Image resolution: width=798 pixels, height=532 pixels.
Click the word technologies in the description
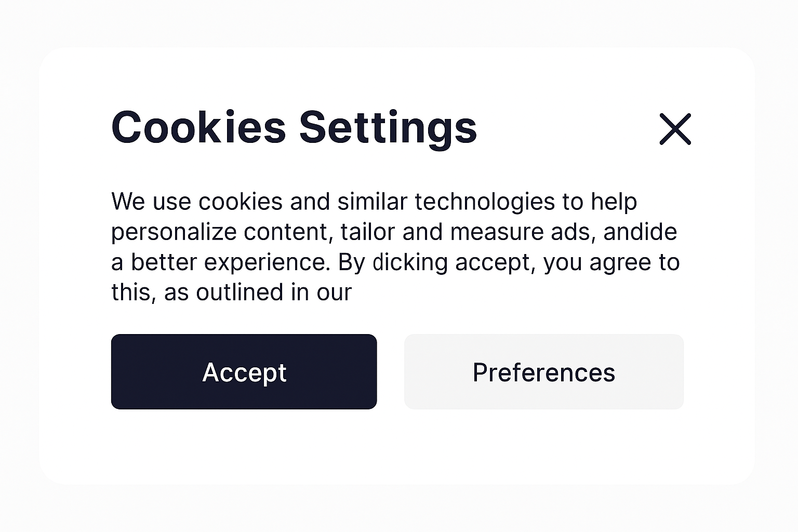pyautogui.click(x=485, y=202)
